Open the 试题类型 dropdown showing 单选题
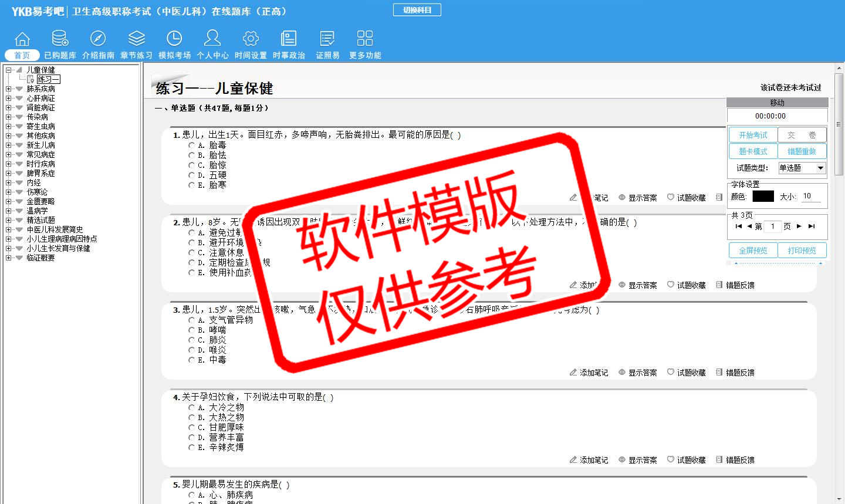The width and height of the screenshot is (845, 504). 802,168
